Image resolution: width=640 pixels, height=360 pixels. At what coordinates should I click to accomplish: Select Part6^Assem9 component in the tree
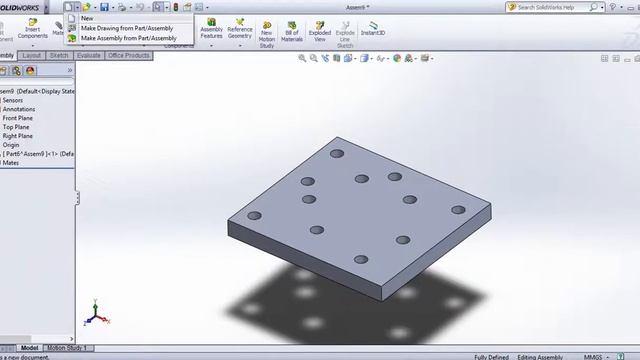[37, 154]
